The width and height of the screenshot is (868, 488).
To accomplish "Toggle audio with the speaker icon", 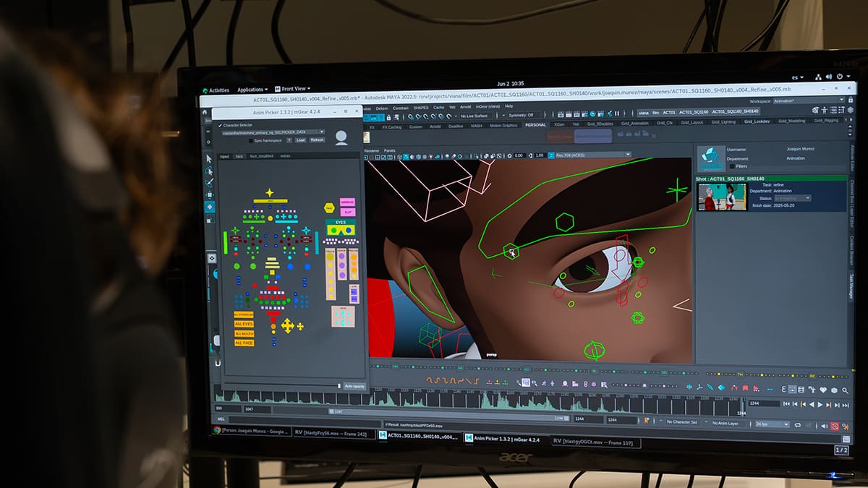I will pos(824,426).
